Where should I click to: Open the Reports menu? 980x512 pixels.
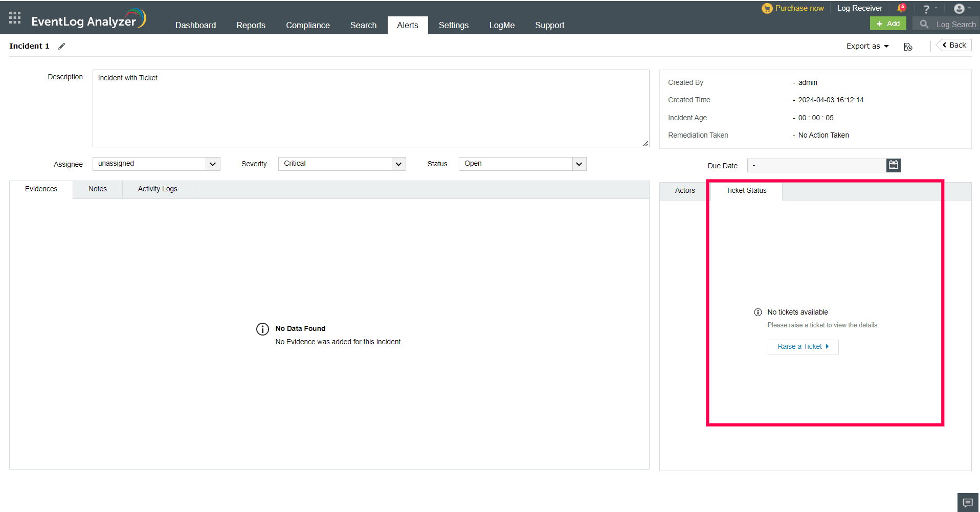click(x=251, y=25)
